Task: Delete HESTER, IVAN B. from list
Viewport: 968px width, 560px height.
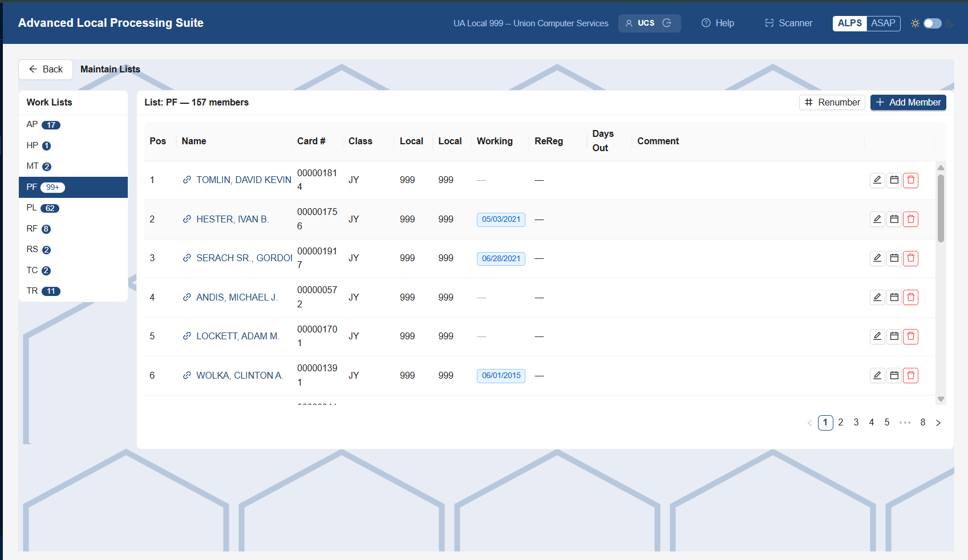Action: [x=911, y=220]
